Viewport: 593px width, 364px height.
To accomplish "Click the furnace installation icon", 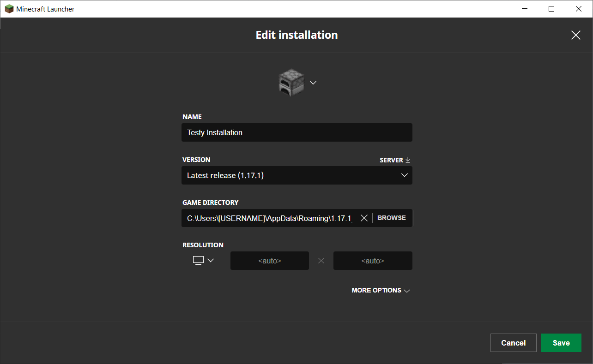I will pyautogui.click(x=291, y=83).
